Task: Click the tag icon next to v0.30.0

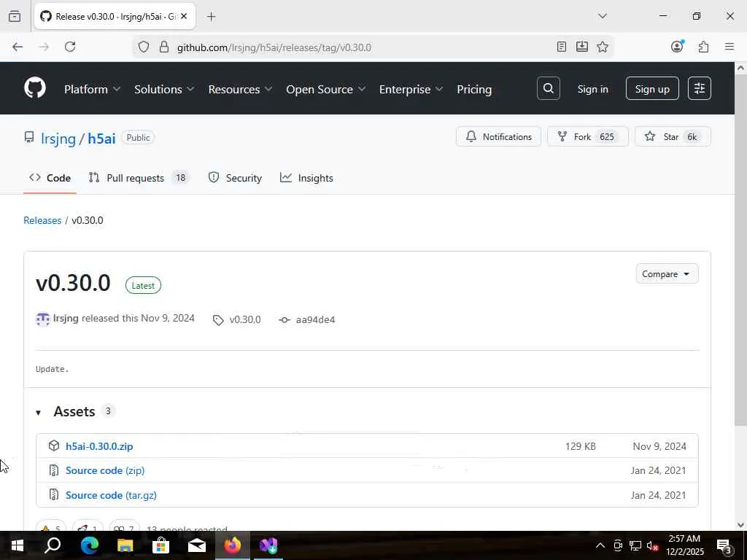Action: point(218,320)
